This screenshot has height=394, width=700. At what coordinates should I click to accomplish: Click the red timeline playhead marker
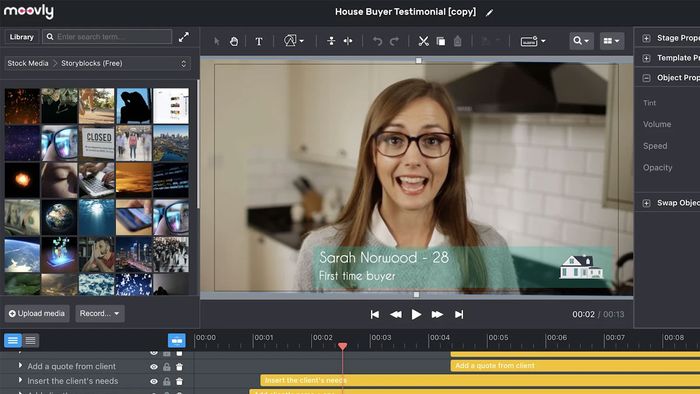click(342, 346)
